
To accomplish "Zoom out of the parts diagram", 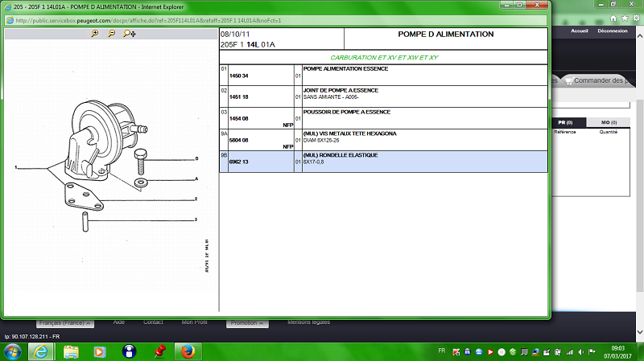I will click(x=111, y=34).
